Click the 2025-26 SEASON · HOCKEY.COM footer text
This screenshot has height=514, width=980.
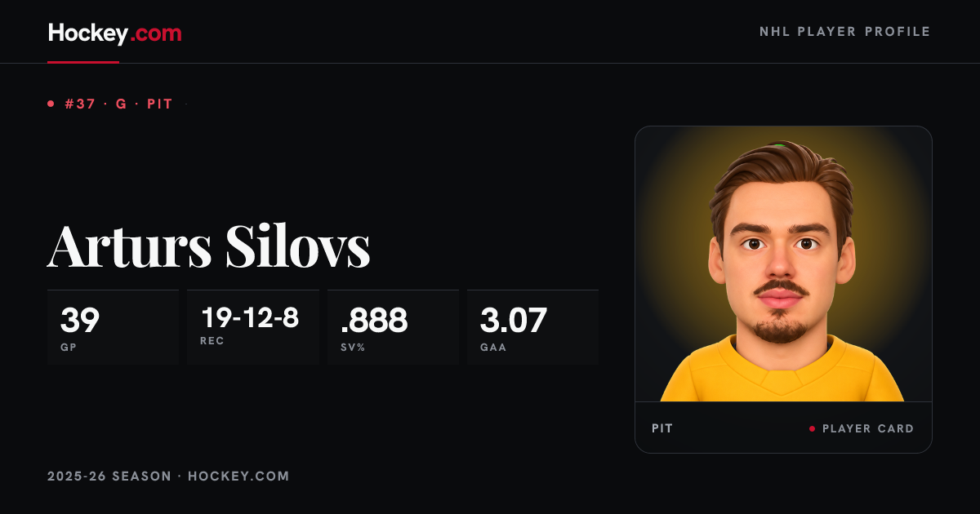point(168,476)
